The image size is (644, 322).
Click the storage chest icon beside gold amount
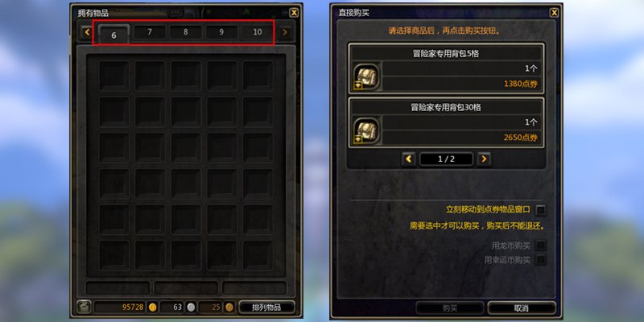(x=85, y=307)
